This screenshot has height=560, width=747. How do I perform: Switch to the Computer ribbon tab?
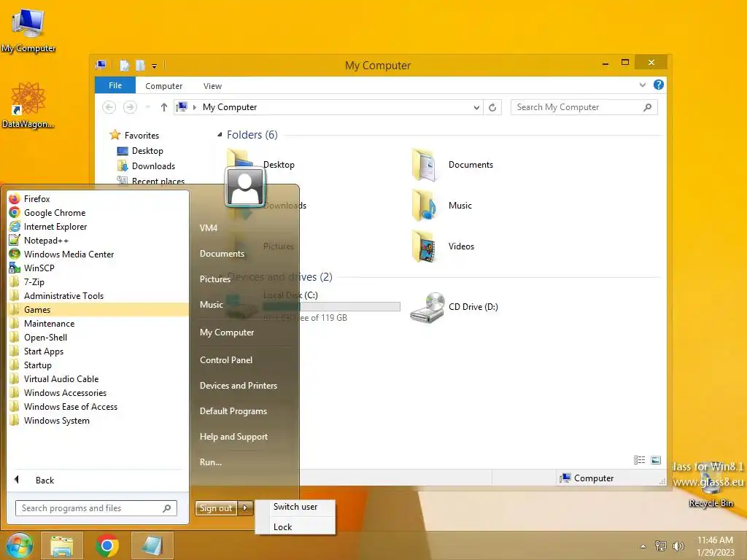pos(164,86)
